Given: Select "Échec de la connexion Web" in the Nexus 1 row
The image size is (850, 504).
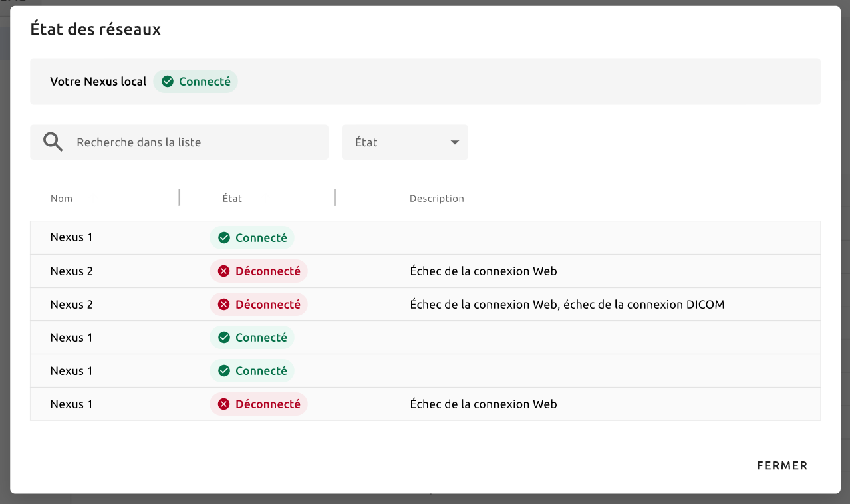Looking at the screenshot, I should [x=484, y=404].
